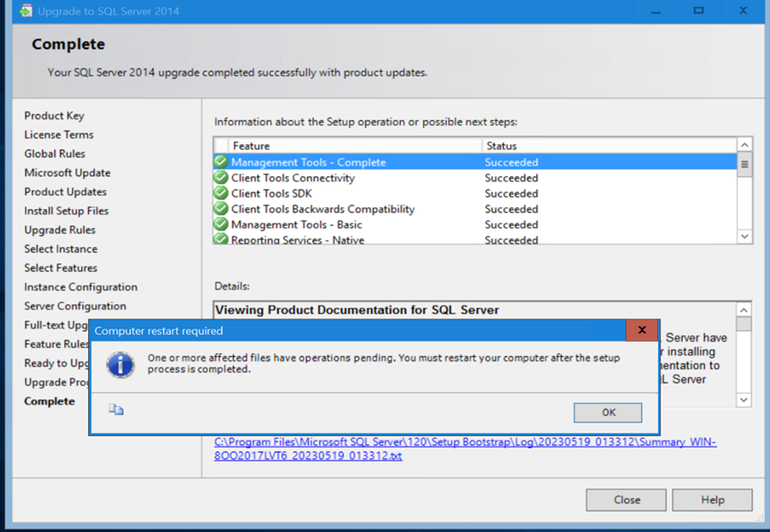This screenshot has width=770, height=532.
Task: Click the SQL Server setup title bar icon
Action: click(x=26, y=11)
